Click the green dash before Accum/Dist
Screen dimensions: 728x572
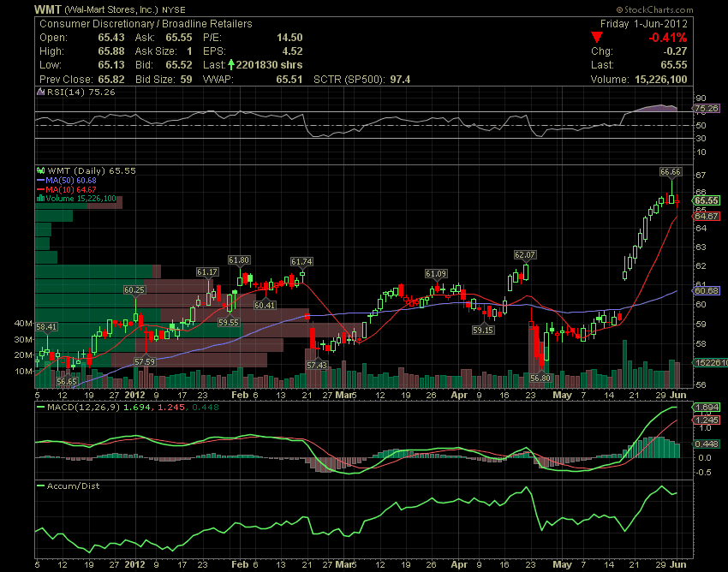[x=41, y=486]
